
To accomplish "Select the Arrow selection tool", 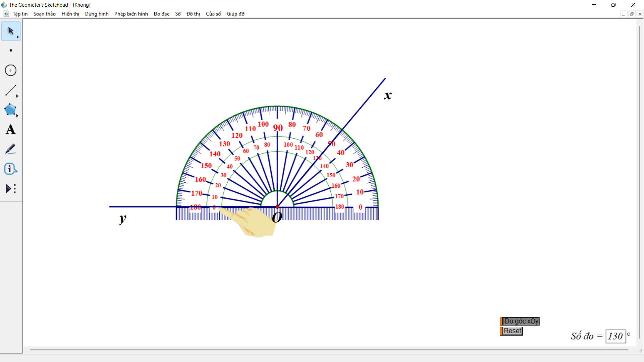I will 10,31.
